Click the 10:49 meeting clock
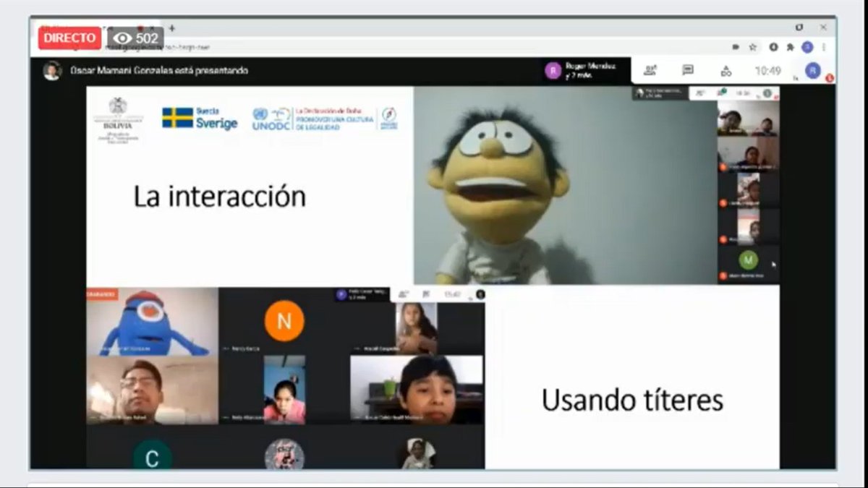The height and width of the screenshot is (488, 868). click(768, 71)
